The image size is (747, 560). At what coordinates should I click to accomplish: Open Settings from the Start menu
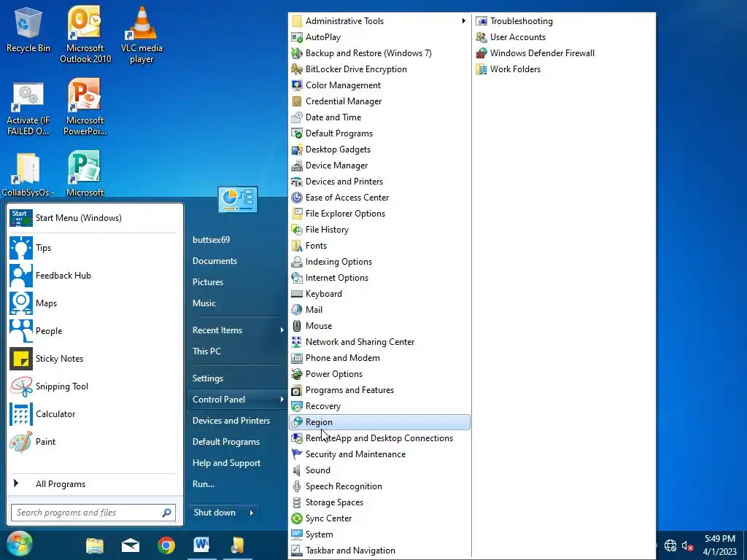[237, 378]
